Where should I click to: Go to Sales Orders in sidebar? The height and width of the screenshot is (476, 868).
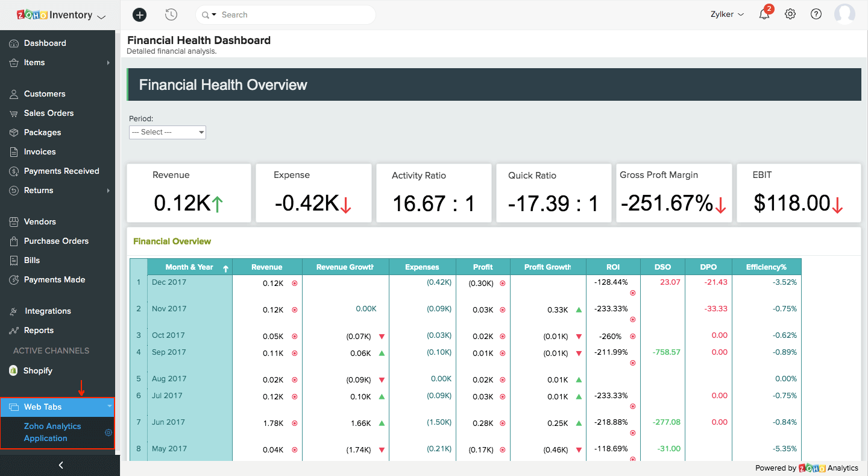48,113
